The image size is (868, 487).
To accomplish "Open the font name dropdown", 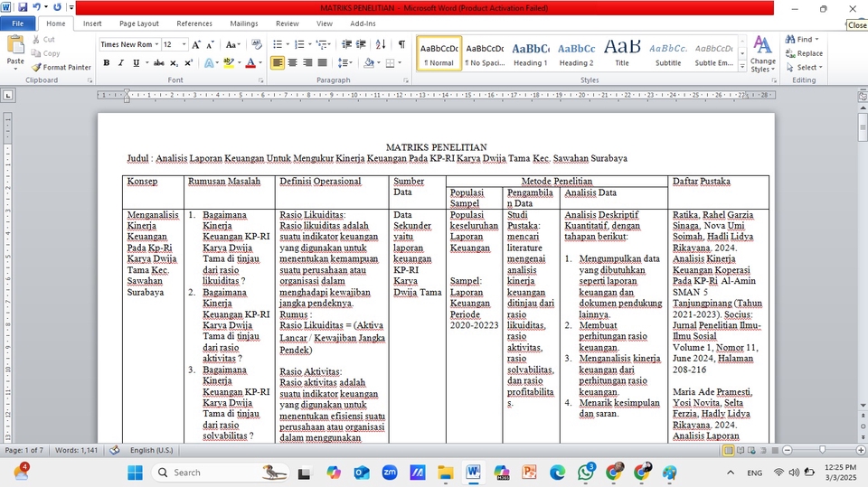I will [156, 44].
